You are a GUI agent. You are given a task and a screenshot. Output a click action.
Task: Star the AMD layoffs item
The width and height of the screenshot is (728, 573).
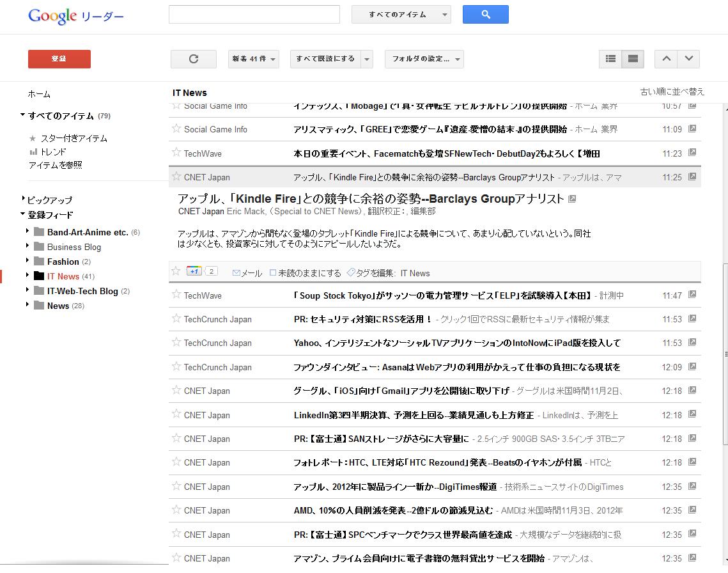pos(176,510)
